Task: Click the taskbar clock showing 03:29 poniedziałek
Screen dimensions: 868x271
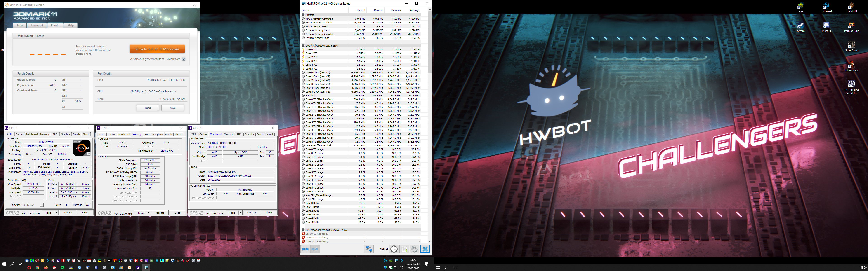Action: click(x=413, y=264)
